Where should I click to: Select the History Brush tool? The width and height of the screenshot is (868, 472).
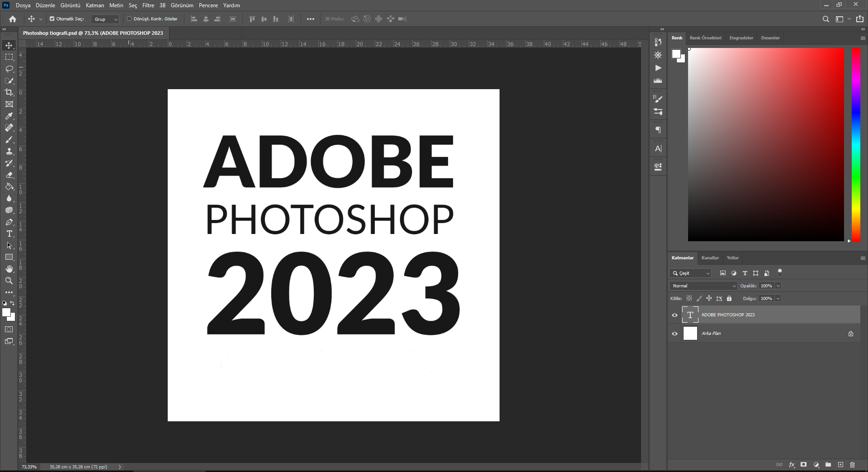coord(9,163)
